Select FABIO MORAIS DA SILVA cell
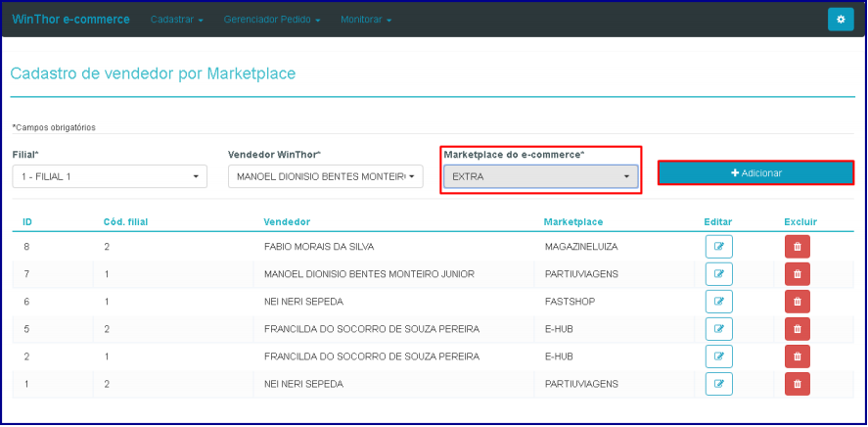The image size is (868, 427). coord(319,247)
